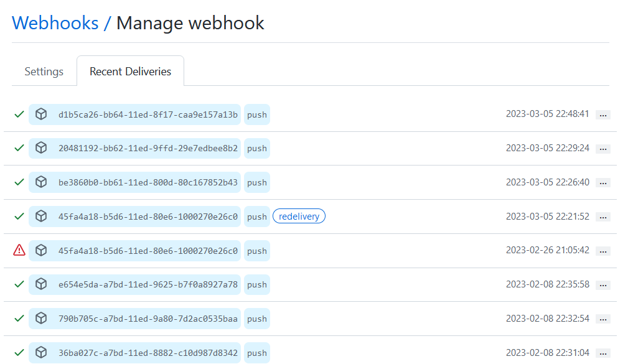
Task: Click package icon of the redelivery row
Action: (41, 217)
